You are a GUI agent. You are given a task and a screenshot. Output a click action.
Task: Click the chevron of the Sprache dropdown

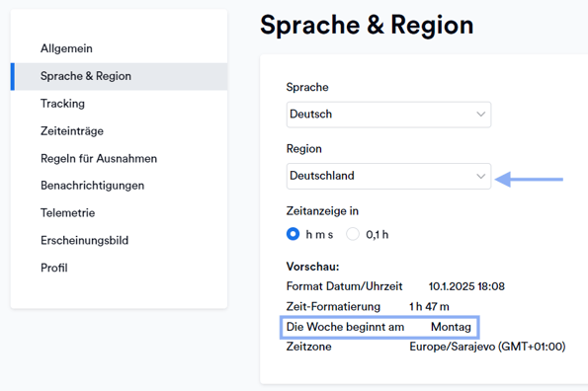[x=480, y=115]
